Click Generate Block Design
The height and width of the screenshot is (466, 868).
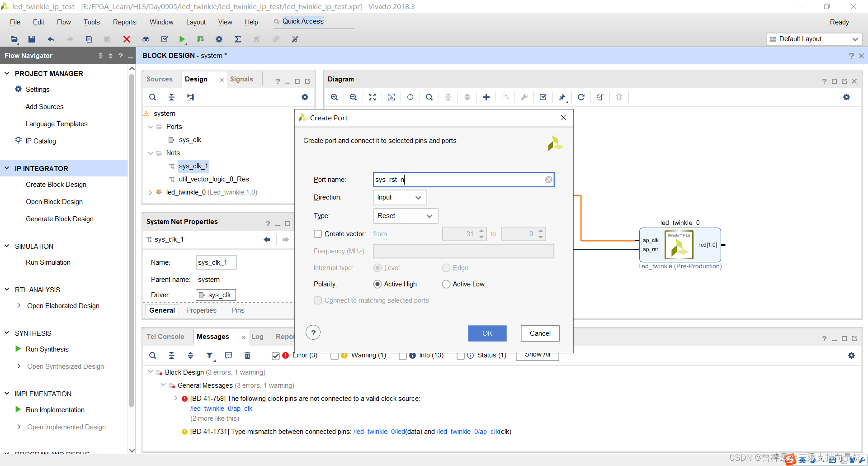[59, 219]
